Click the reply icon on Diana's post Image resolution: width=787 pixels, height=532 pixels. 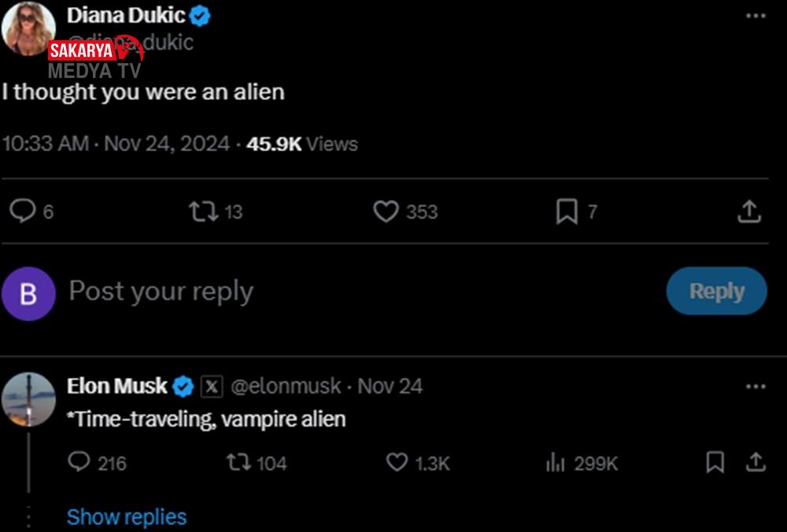click(x=24, y=211)
